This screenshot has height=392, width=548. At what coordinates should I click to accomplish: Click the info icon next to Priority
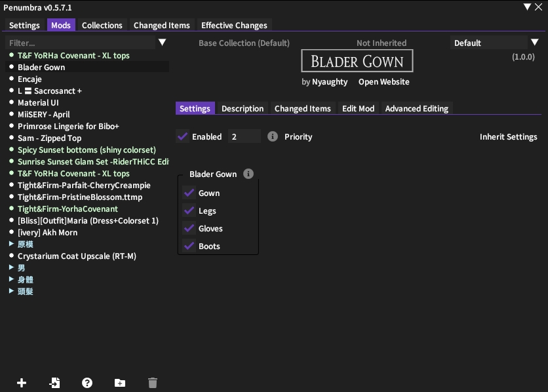coord(273,136)
